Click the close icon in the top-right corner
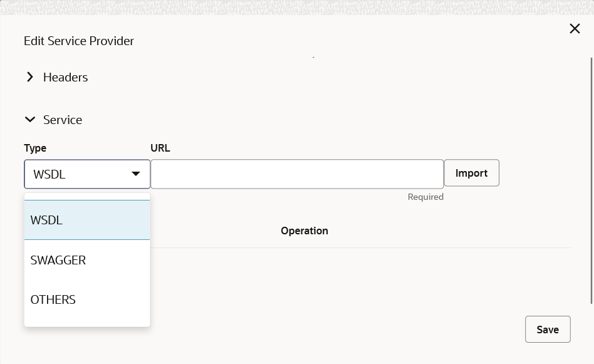The height and width of the screenshot is (364, 594). click(x=575, y=28)
